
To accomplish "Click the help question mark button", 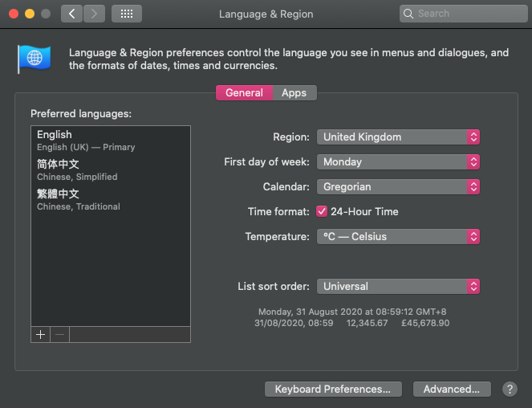I will 510,389.
